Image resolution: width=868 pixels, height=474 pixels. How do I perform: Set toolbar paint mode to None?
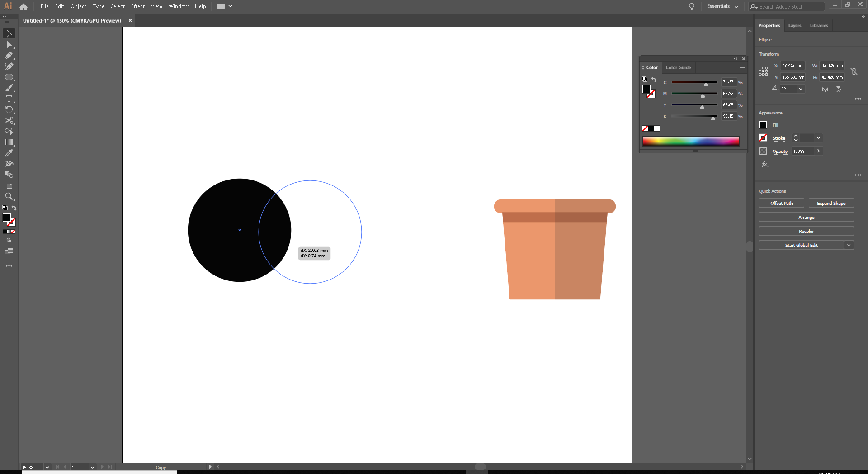(x=13, y=232)
